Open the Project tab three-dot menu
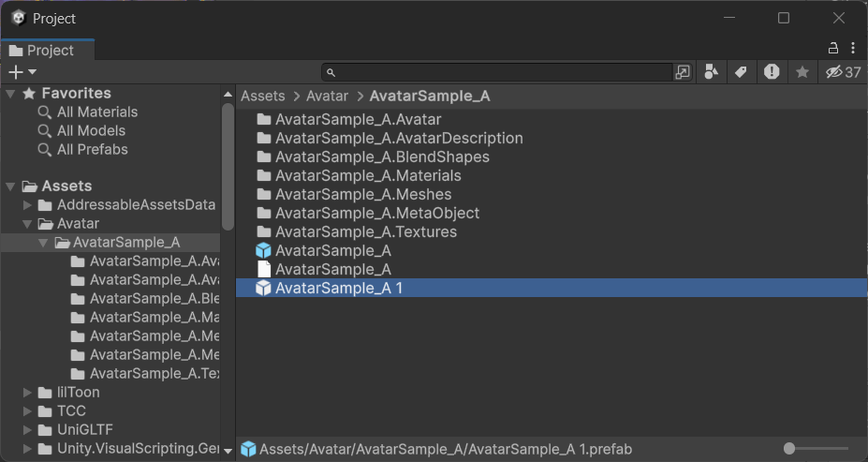Image resolution: width=868 pixels, height=462 pixels. (852, 48)
